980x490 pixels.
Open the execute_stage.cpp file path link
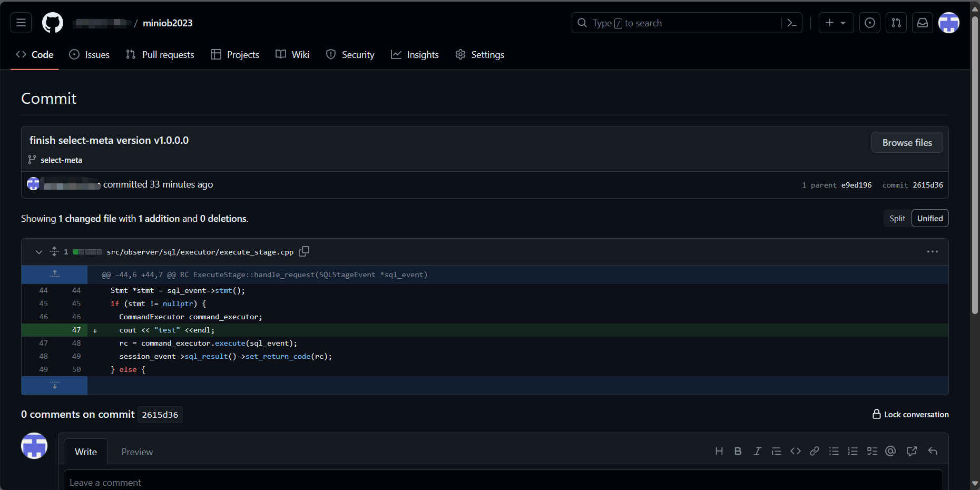pos(200,252)
